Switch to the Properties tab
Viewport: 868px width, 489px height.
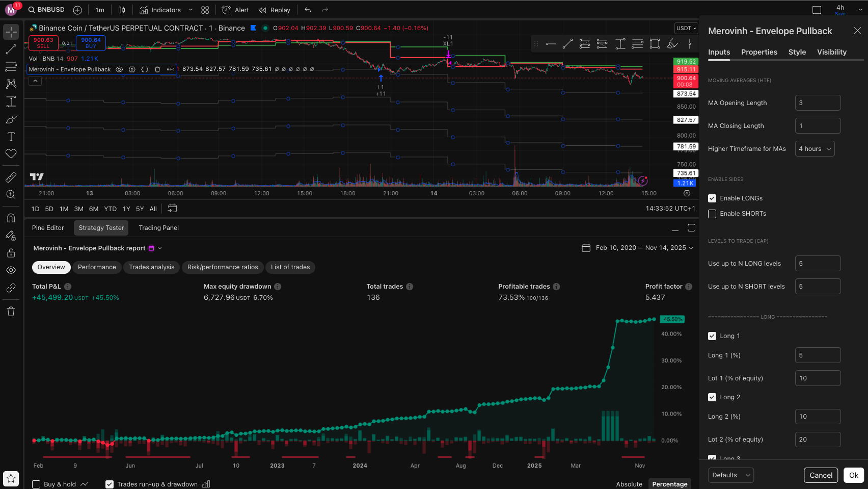pyautogui.click(x=759, y=52)
